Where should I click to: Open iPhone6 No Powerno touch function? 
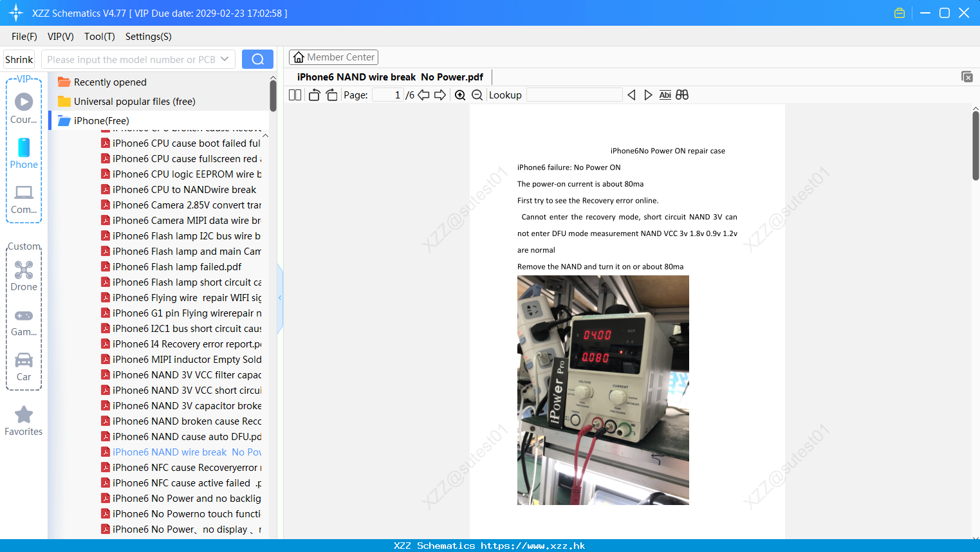[x=181, y=513]
